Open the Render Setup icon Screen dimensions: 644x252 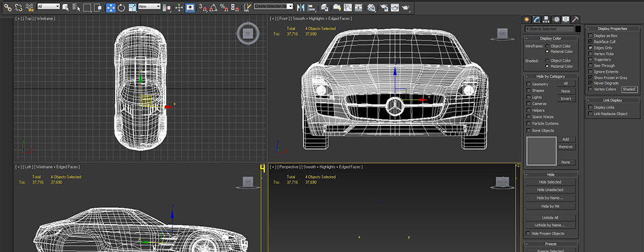pos(384,8)
